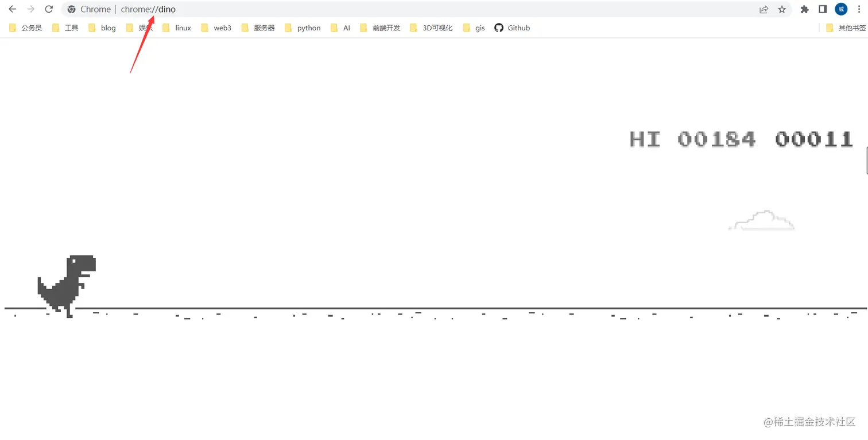Viewport: 868px width, 440px height.
Task: Open the extensions puzzle icon
Action: click(804, 9)
